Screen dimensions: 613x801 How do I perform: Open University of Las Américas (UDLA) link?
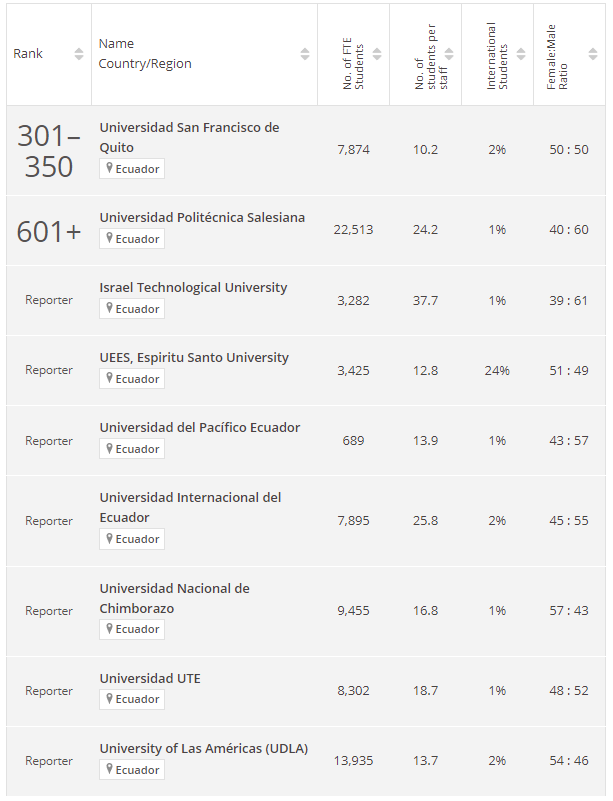click(204, 749)
